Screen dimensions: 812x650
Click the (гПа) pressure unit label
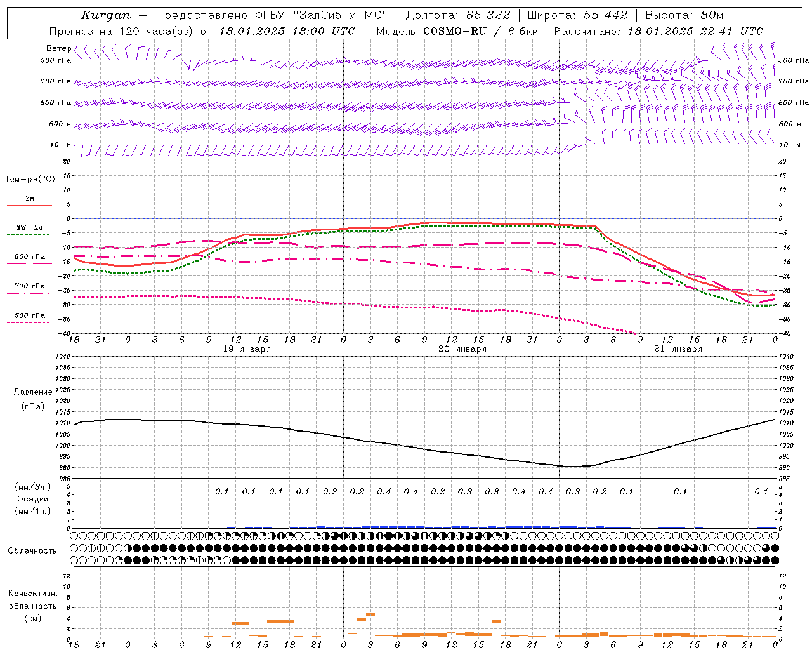(x=33, y=407)
